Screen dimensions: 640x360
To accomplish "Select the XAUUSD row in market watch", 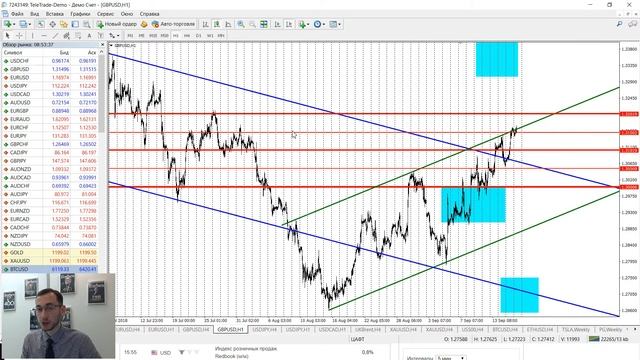I will point(50,260).
